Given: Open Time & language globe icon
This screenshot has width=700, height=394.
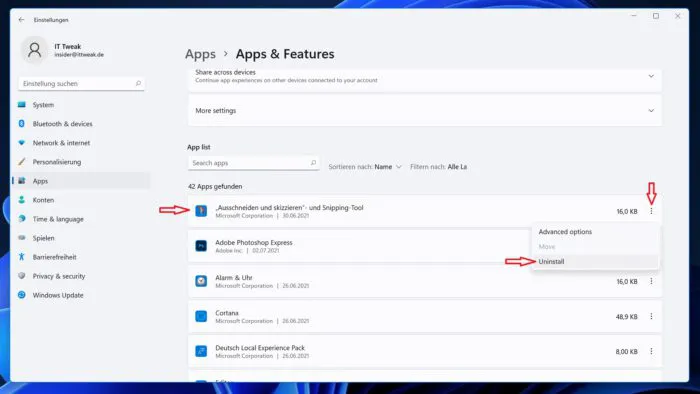Looking at the screenshot, I should pyautogui.click(x=21, y=219).
